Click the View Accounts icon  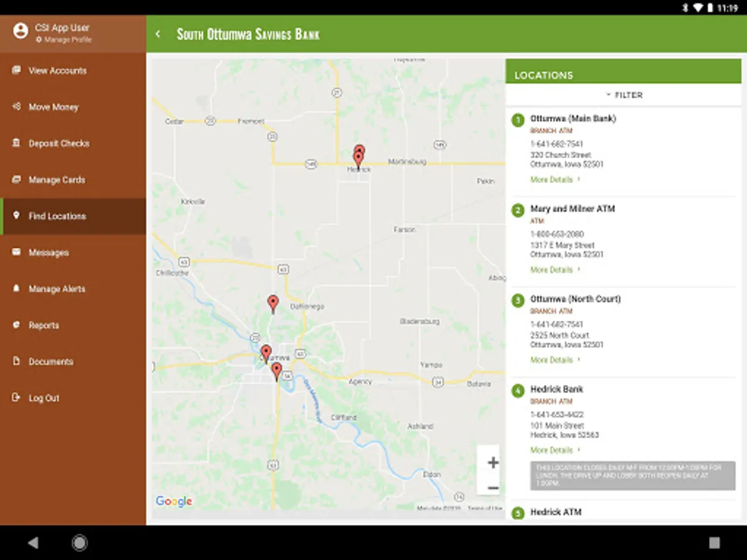coord(16,70)
